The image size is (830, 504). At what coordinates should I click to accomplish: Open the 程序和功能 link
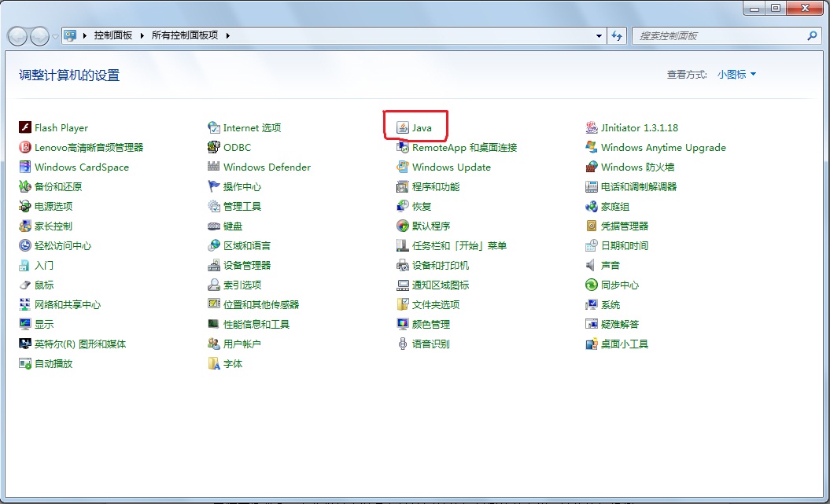click(436, 187)
